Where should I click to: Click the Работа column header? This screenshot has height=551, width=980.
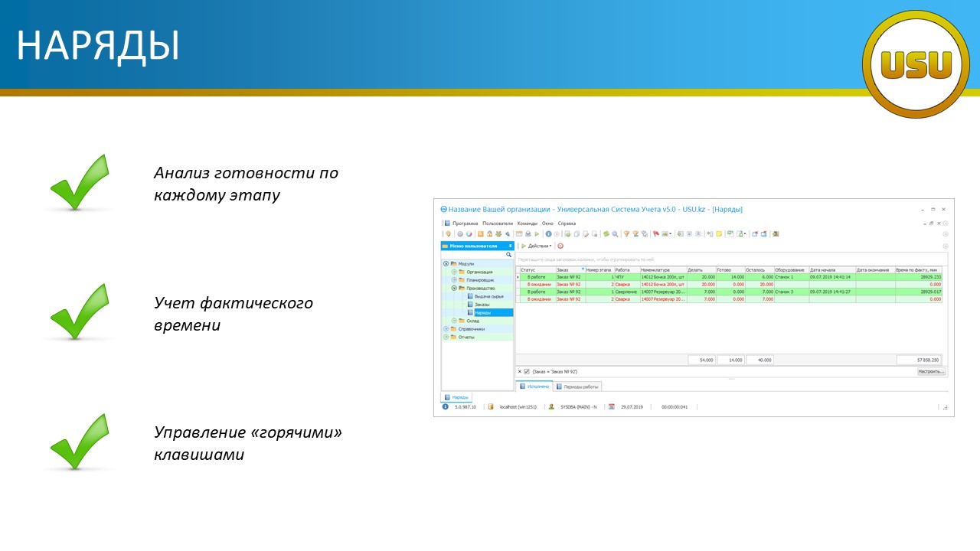pyautogui.click(x=627, y=269)
